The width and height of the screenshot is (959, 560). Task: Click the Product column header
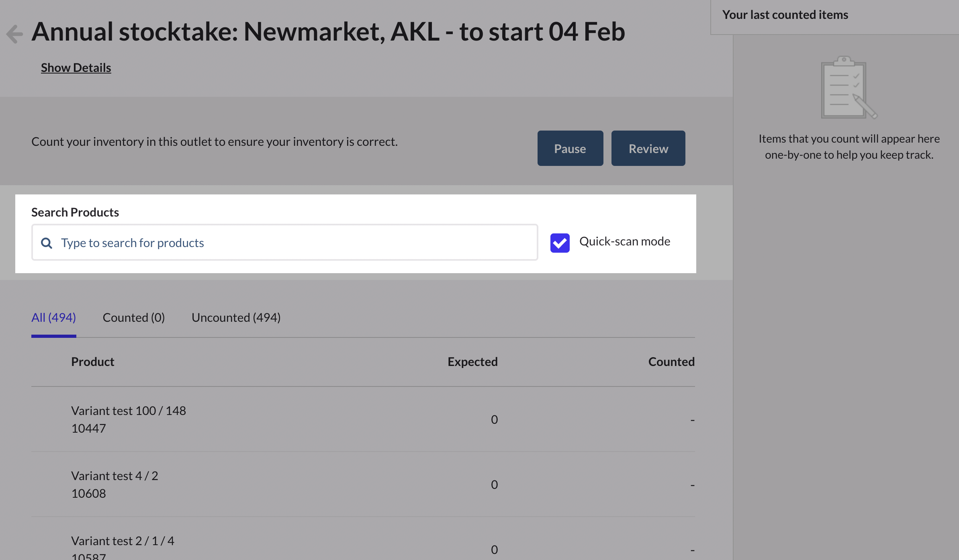click(93, 362)
